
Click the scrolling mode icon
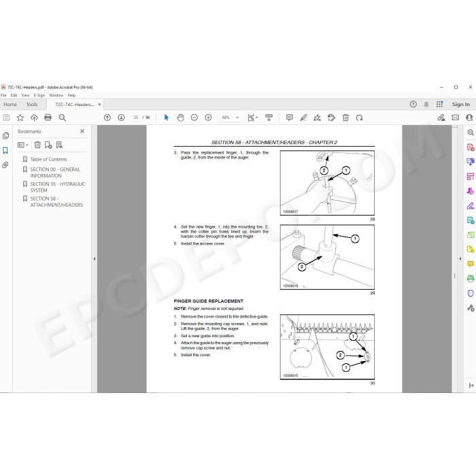point(269,118)
